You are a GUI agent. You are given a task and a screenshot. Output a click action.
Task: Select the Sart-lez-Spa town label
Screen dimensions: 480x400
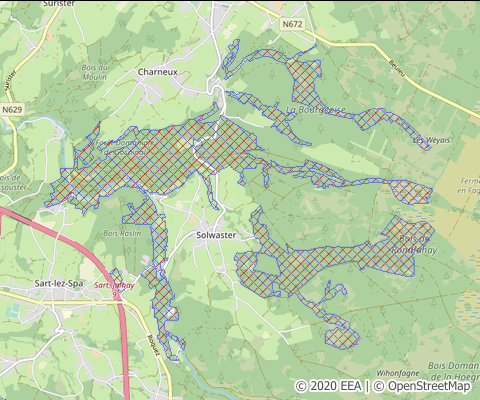click(x=59, y=284)
